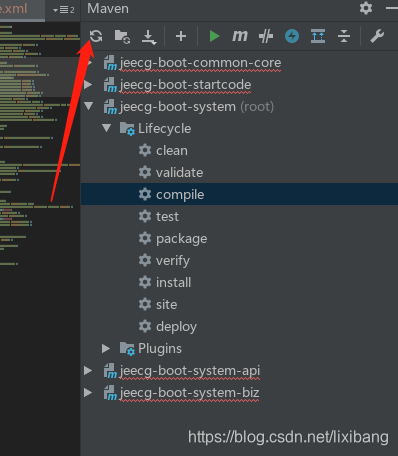
Task: Click gear icon beside install goal
Action: point(145,282)
